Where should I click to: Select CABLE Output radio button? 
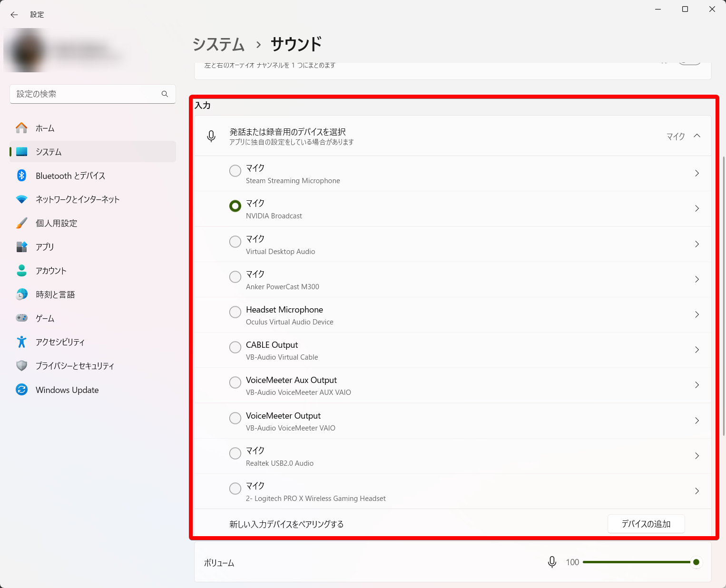[x=235, y=347]
